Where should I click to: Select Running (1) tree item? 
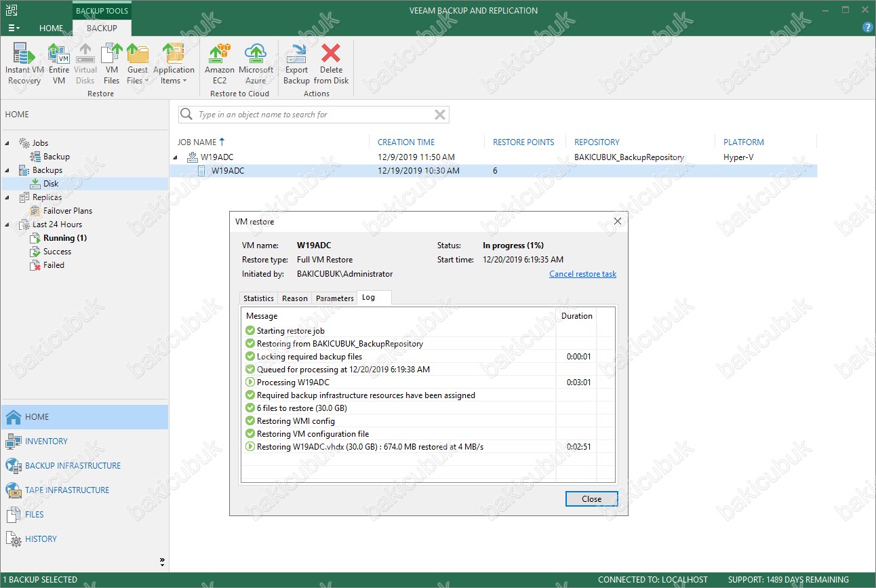(x=65, y=238)
